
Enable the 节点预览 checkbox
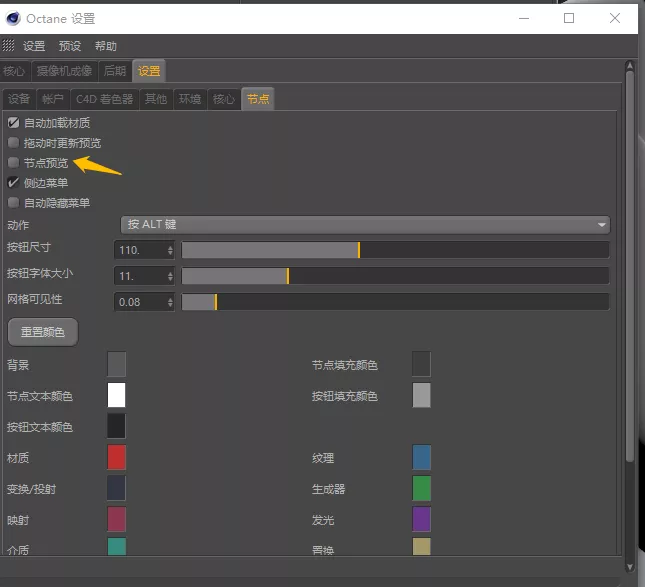[14, 162]
